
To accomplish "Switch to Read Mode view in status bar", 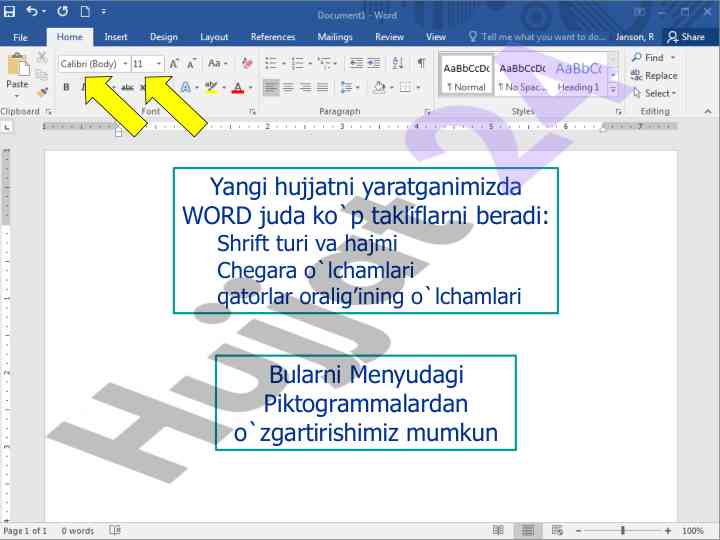I will tap(498, 531).
